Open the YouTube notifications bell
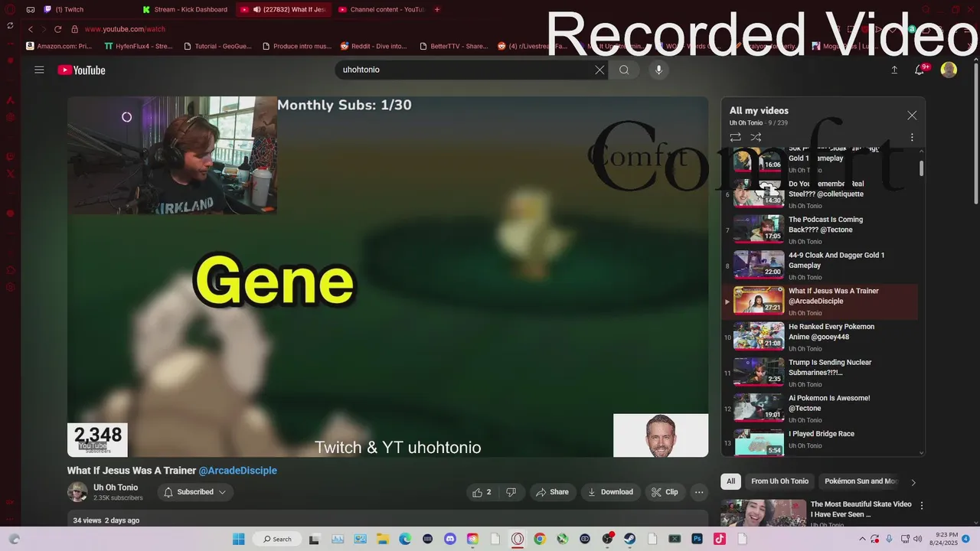The height and width of the screenshot is (551, 980). (920, 70)
